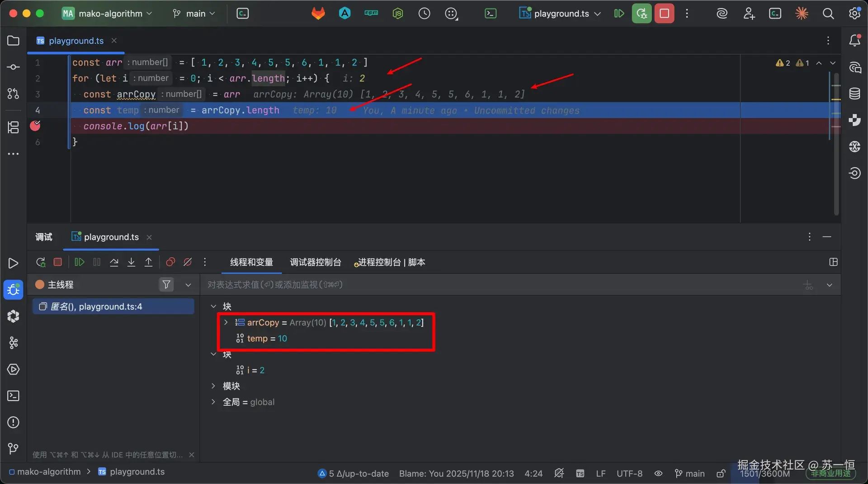Toggle AI completion status icon

(559, 473)
